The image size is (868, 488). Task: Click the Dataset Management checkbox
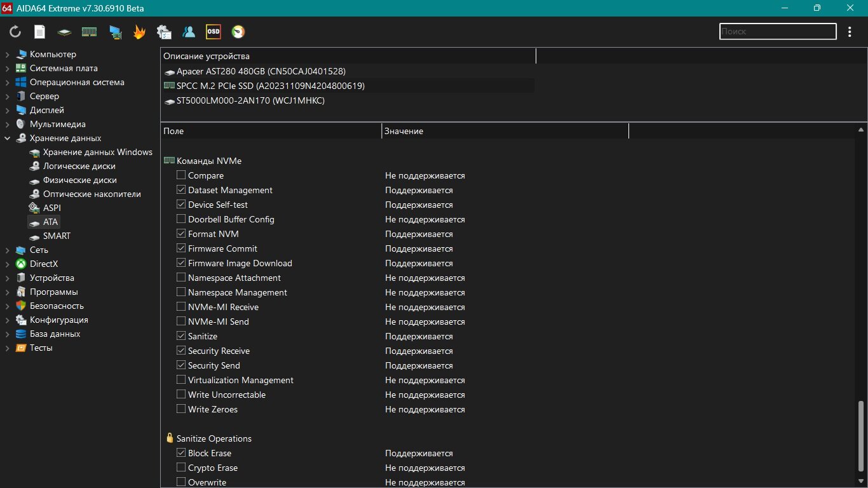tap(181, 190)
